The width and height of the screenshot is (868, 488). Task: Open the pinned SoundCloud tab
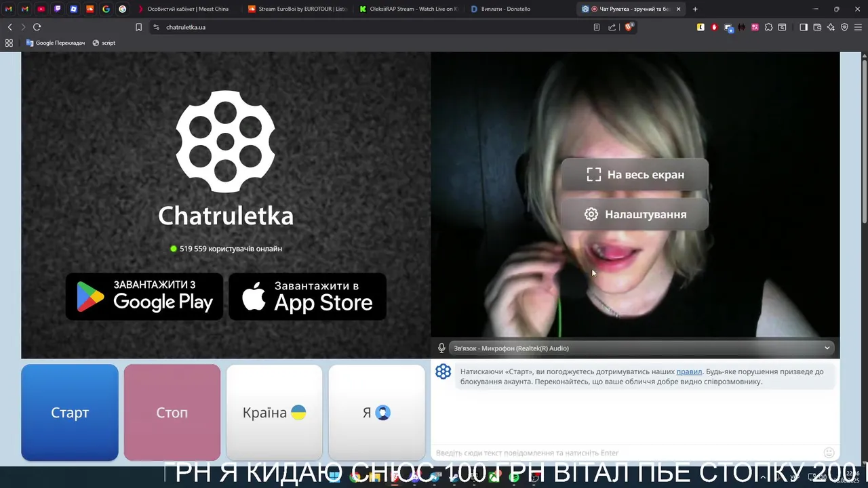click(90, 9)
